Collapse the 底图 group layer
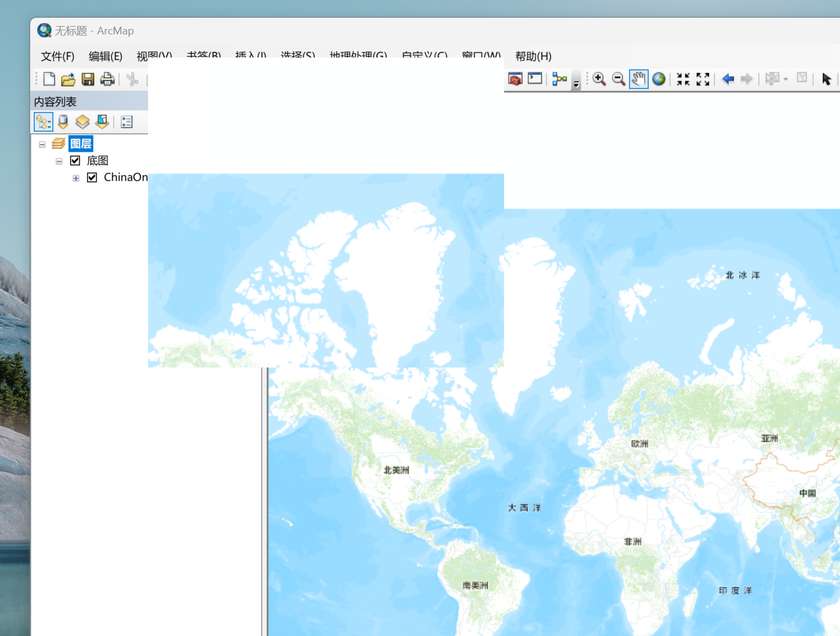 click(x=59, y=161)
